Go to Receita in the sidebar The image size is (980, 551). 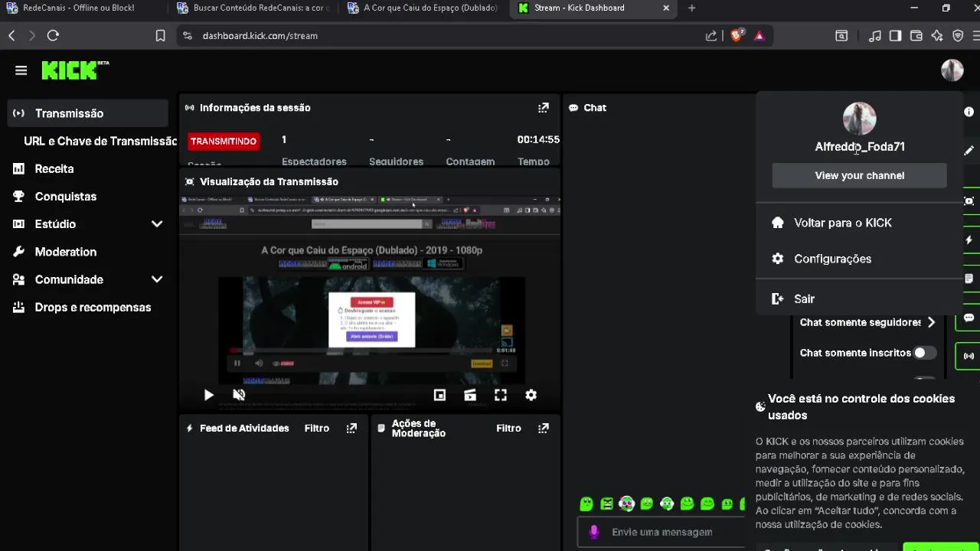[x=54, y=168]
